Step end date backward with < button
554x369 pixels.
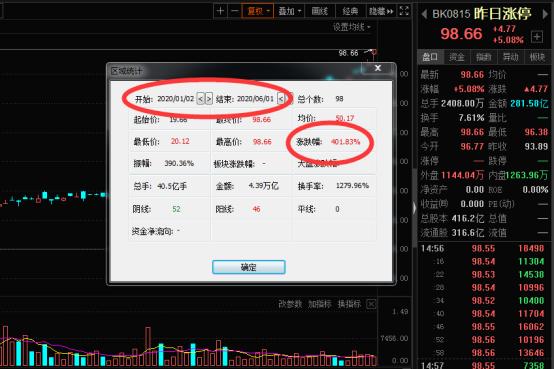point(281,99)
